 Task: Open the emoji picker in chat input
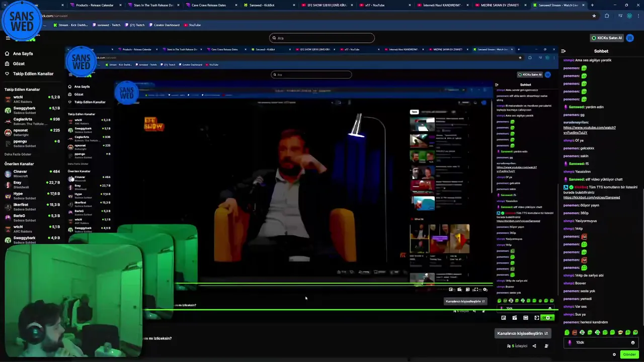click(633, 342)
